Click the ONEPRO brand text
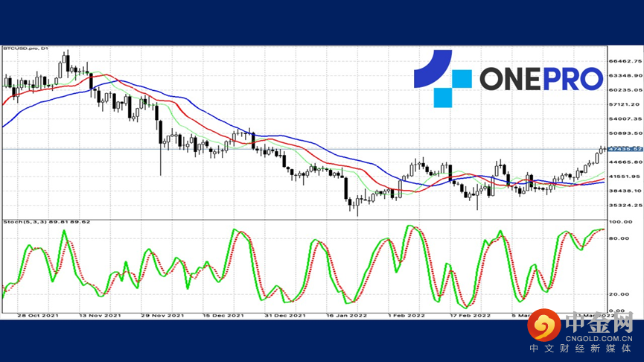 (x=541, y=79)
